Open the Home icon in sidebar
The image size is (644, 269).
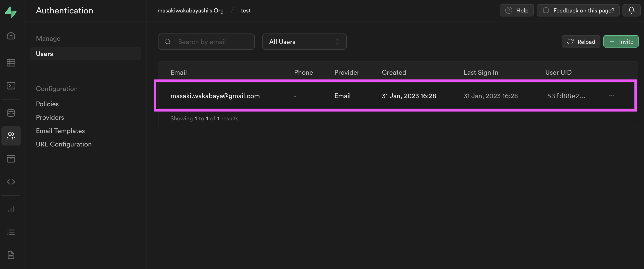(x=11, y=35)
